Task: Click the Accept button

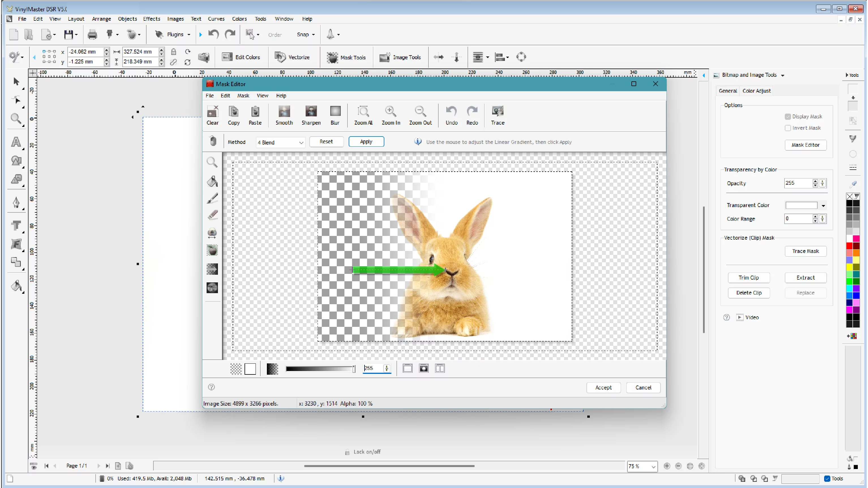Action: tap(603, 387)
